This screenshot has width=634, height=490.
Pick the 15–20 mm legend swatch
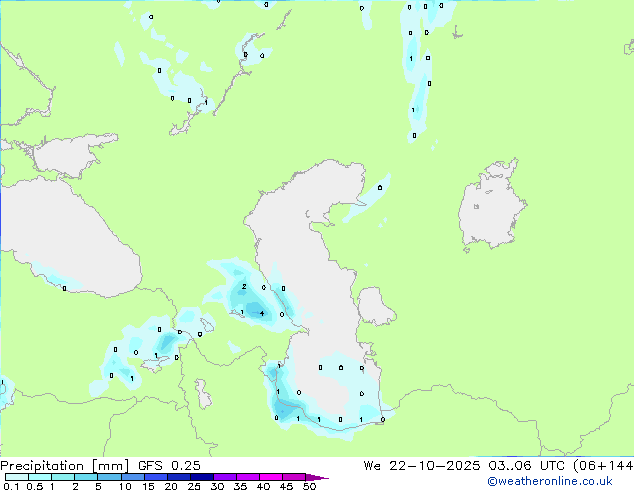coord(156,477)
